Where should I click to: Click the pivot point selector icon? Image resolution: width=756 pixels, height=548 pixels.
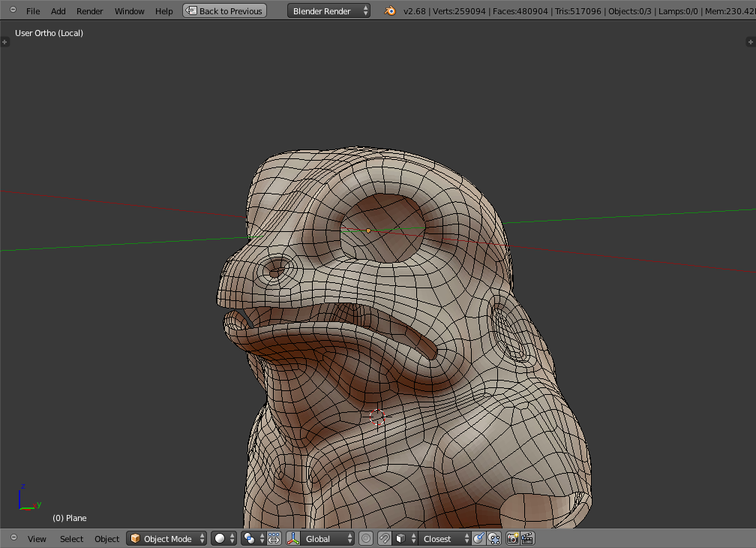tap(250, 538)
